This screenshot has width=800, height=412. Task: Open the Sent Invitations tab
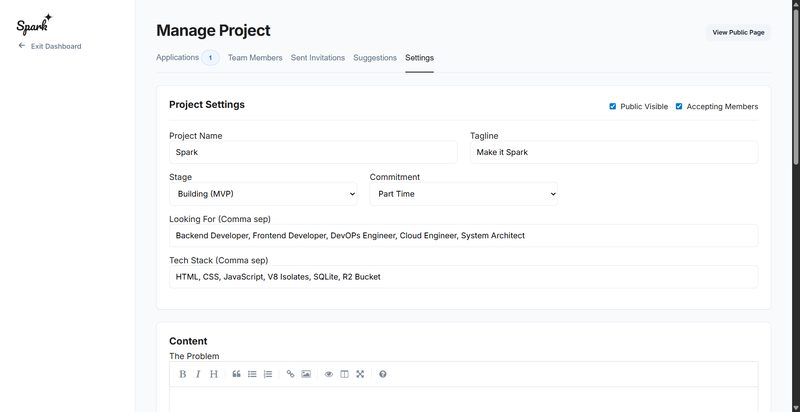tap(318, 58)
